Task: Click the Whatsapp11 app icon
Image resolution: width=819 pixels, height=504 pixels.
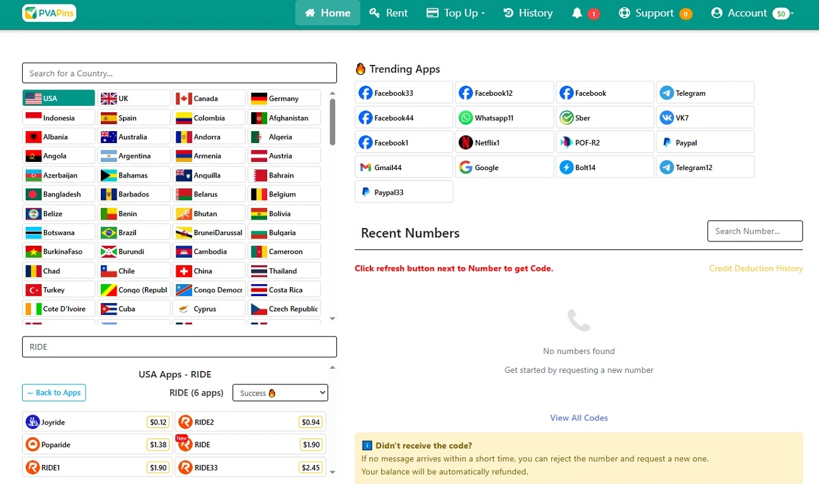Action: 466,118
